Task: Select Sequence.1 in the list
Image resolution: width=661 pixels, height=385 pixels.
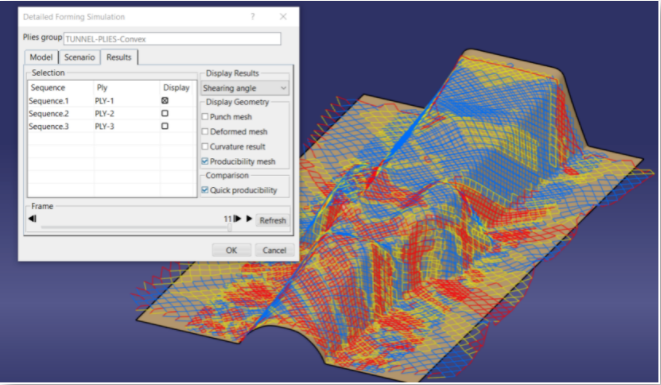Action: coord(48,101)
